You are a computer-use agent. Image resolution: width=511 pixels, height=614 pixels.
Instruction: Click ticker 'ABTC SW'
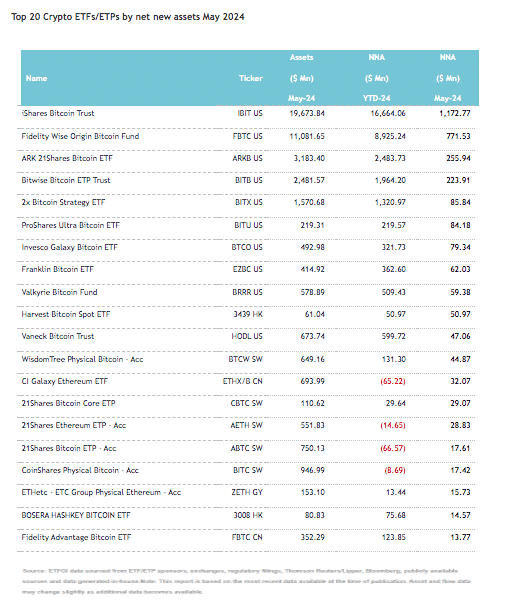click(246, 448)
